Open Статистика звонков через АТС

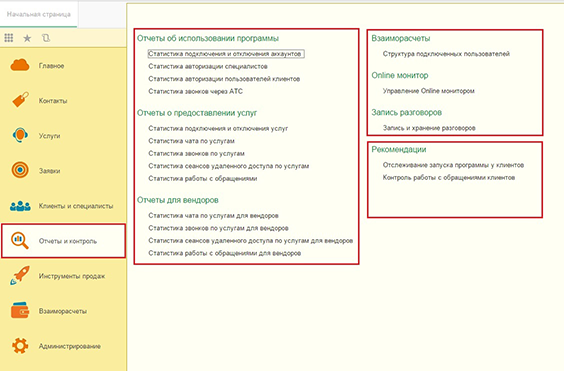195,91
